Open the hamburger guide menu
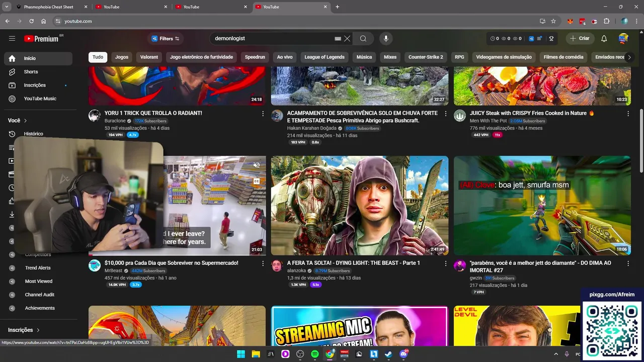The width and height of the screenshot is (644, 362). tap(12, 38)
